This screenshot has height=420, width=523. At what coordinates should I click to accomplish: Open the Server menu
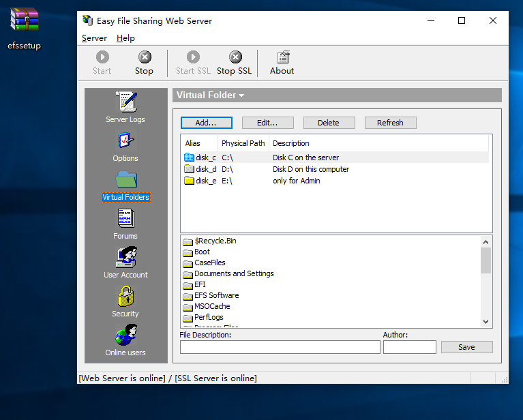click(x=94, y=38)
